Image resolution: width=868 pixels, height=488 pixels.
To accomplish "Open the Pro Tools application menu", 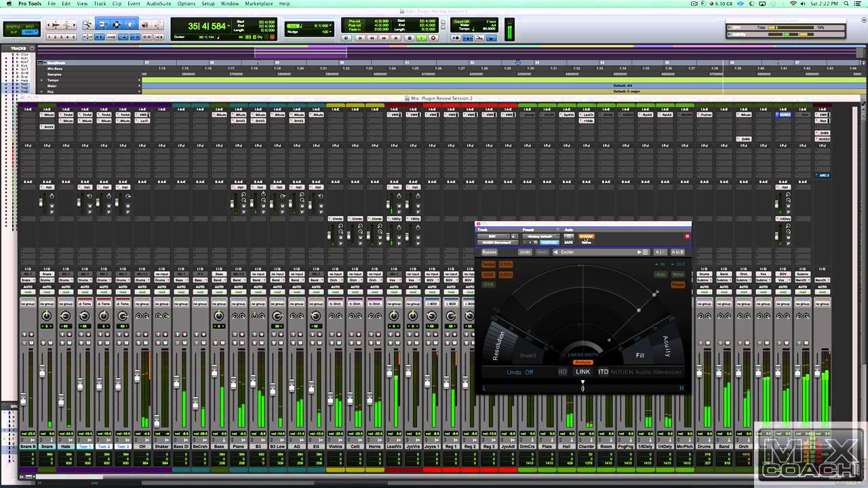I will coord(28,3).
